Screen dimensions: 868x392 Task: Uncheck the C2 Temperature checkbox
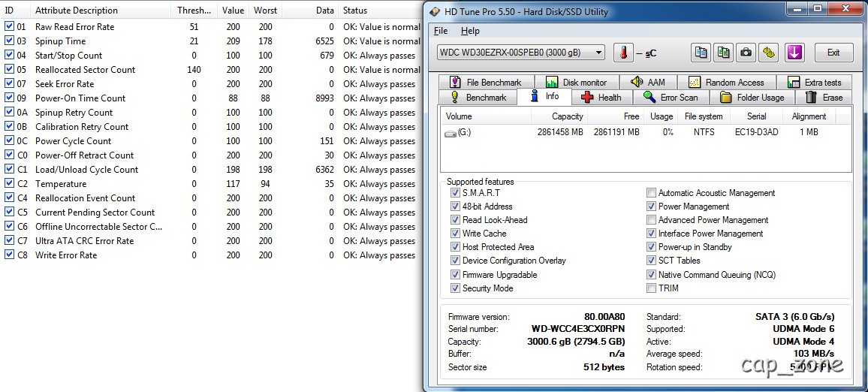pyautogui.click(x=9, y=183)
